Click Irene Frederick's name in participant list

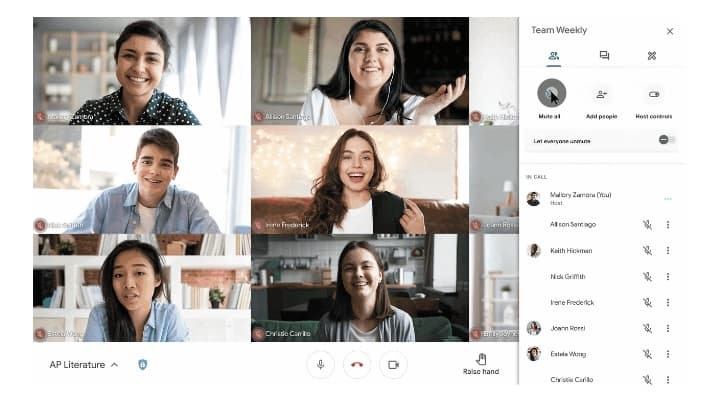coord(572,302)
